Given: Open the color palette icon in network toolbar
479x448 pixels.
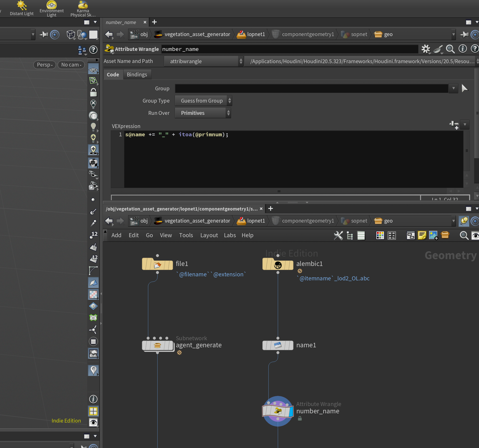Looking at the screenshot, I should [x=380, y=235].
